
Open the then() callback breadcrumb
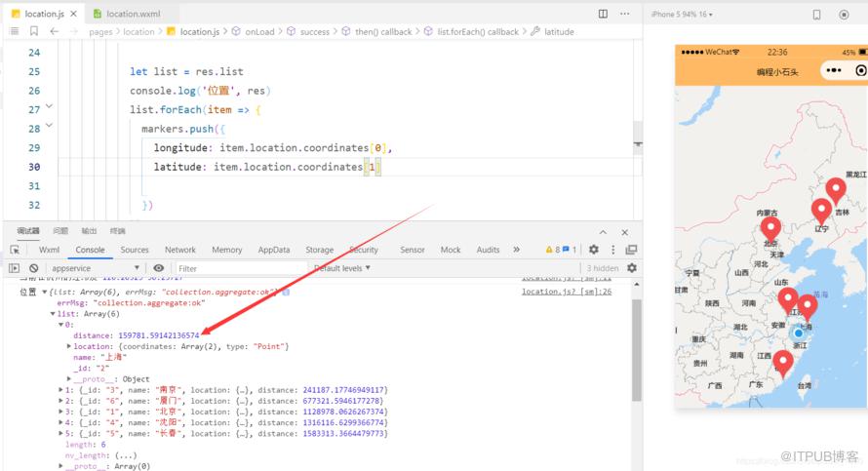point(383,32)
